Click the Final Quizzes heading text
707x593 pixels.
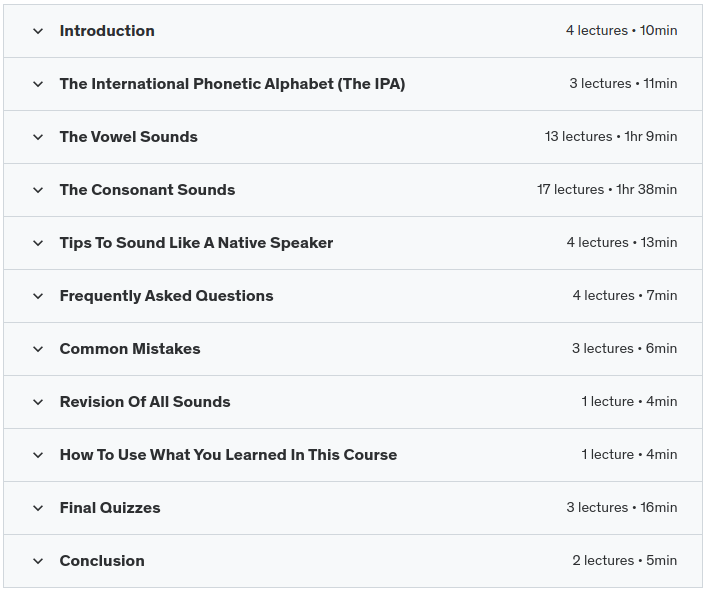point(110,508)
